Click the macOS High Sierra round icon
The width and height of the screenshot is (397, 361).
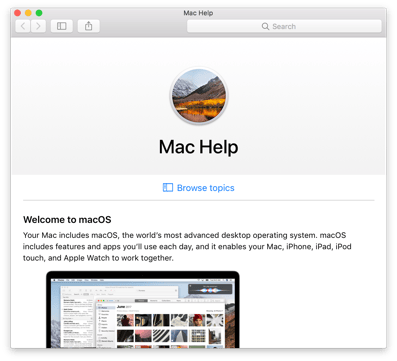click(x=199, y=96)
